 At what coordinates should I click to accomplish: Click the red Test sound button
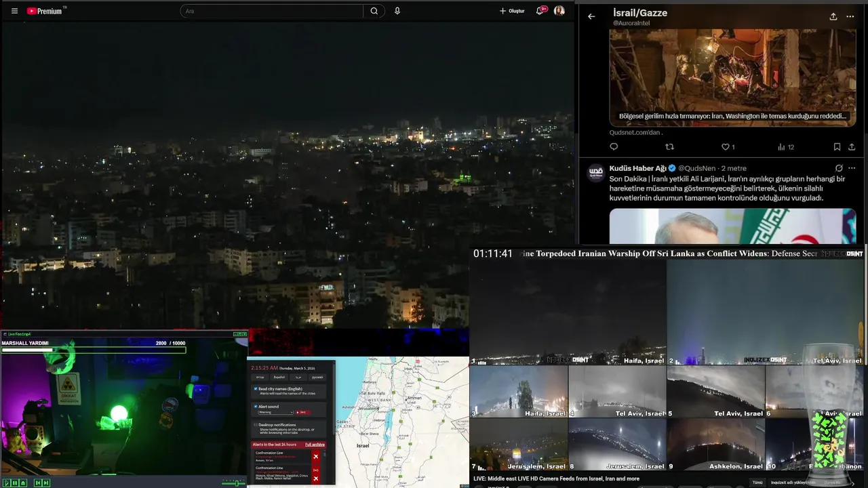(x=302, y=412)
